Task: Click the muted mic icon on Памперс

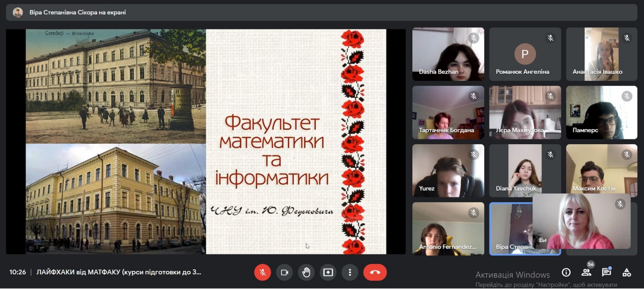Action: point(627,96)
